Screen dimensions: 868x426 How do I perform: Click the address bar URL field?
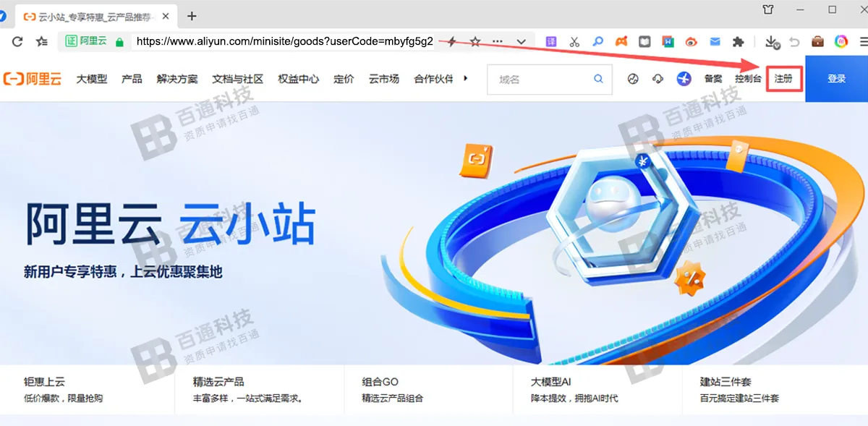click(x=284, y=42)
